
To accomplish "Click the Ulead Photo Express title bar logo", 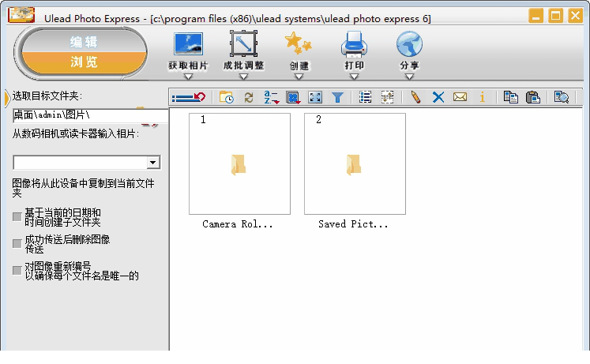I will pos(21,16).
